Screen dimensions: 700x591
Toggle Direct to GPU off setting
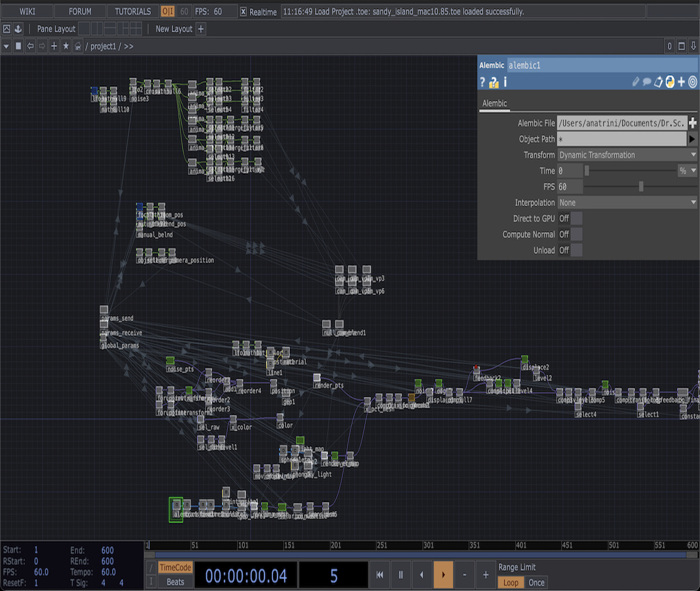pos(575,218)
